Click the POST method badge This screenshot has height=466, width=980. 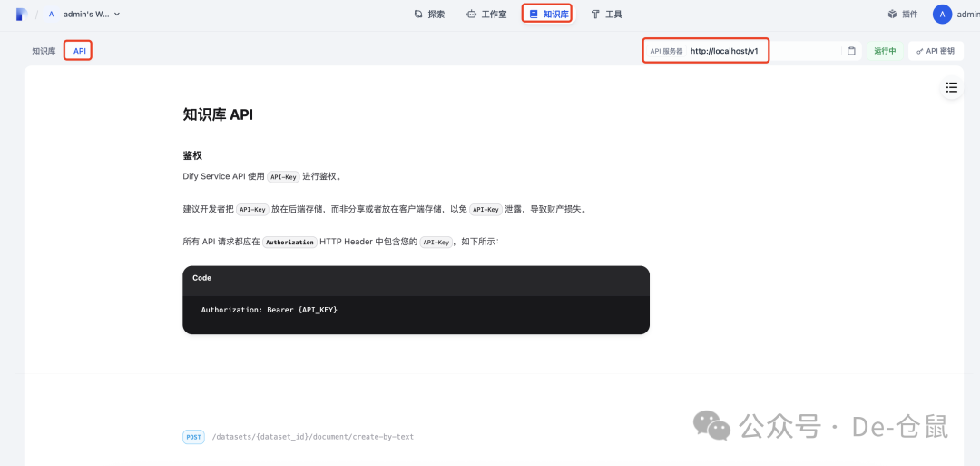coord(194,437)
